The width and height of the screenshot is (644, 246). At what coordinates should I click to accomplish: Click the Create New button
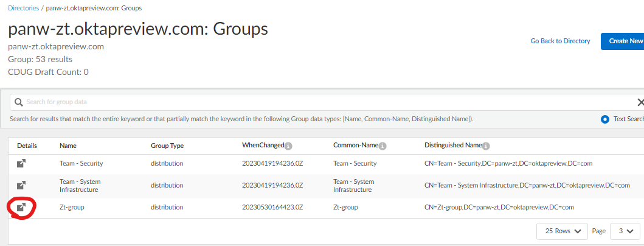[625, 41]
